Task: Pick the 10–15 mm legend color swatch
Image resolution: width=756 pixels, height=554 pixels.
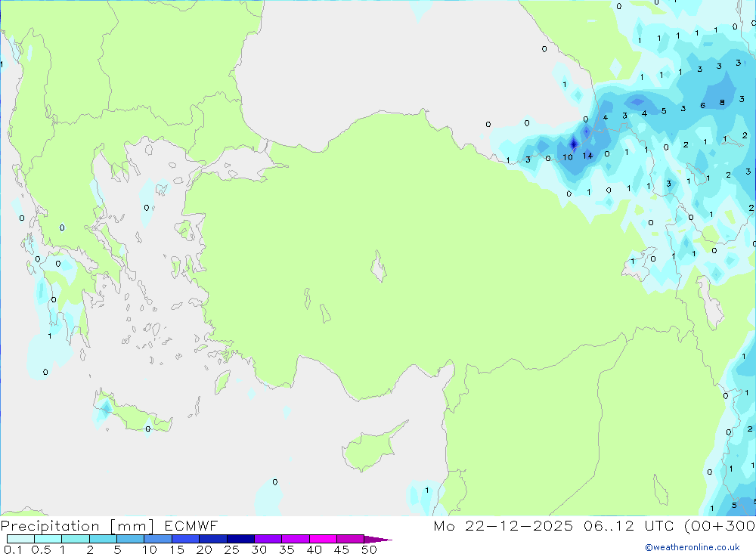Action: click(x=158, y=539)
